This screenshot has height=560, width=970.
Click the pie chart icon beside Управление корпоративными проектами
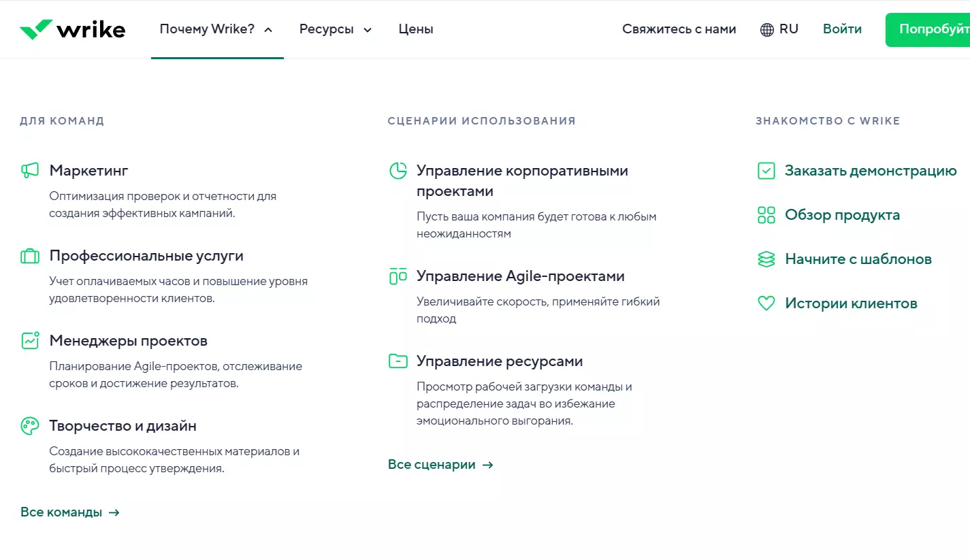point(398,171)
